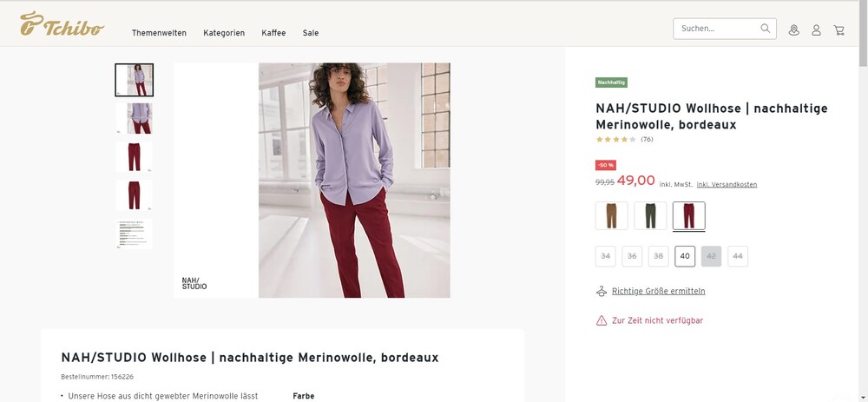Choose the bordeaux trousers color swatch

point(689,215)
